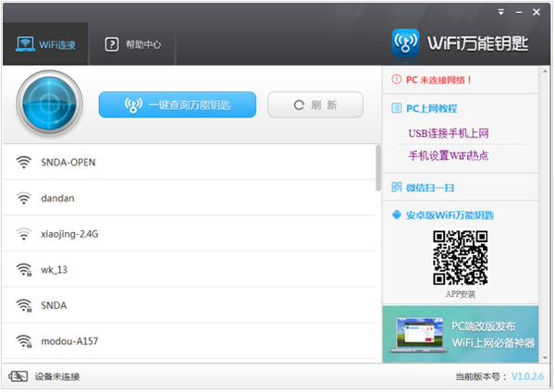Click the 一键查询万能钥匙 button
555x392 pixels.
pyautogui.click(x=178, y=104)
